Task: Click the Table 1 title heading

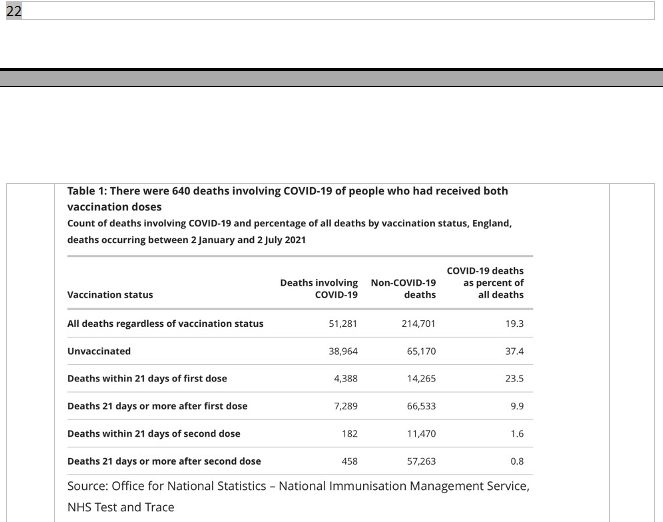Action: pyautogui.click(x=287, y=197)
